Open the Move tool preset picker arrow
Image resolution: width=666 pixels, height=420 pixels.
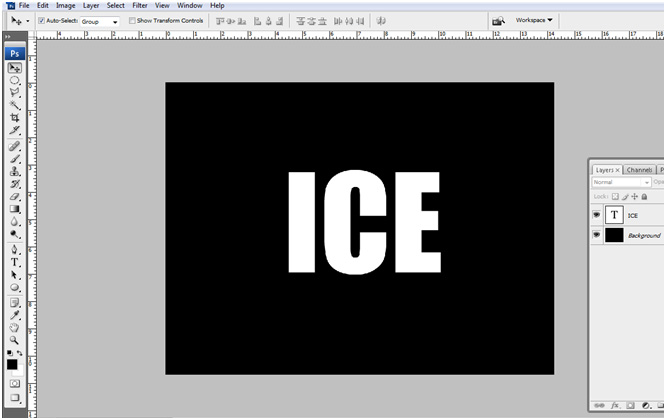pyautogui.click(x=28, y=21)
